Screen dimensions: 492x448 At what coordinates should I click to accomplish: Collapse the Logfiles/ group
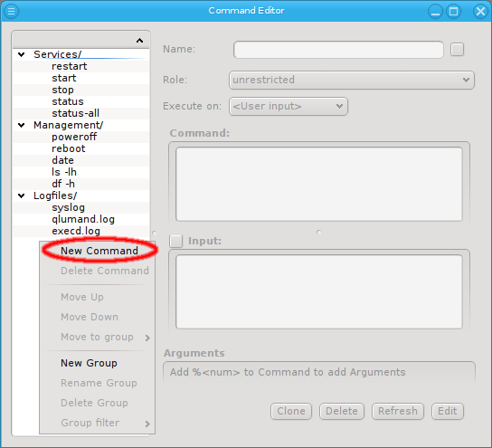(22, 195)
